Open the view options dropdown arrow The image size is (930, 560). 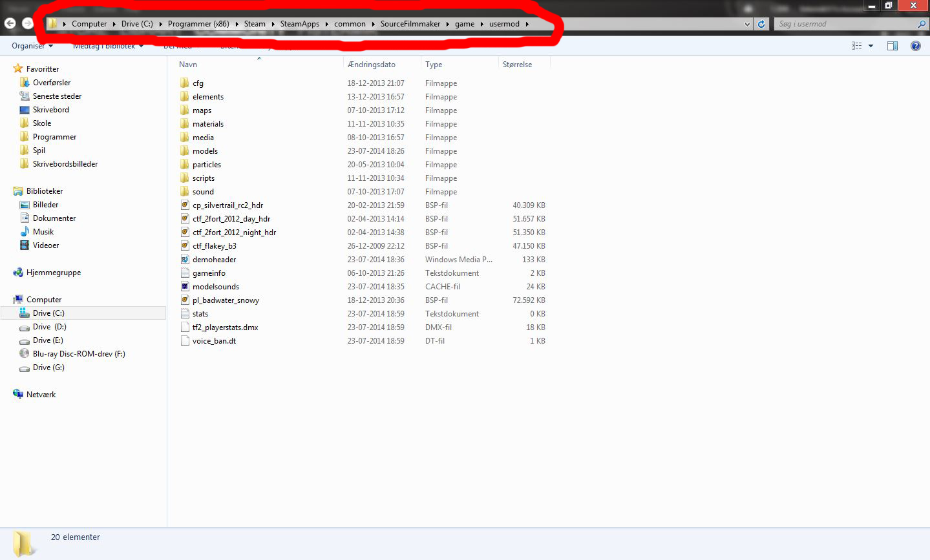point(871,46)
